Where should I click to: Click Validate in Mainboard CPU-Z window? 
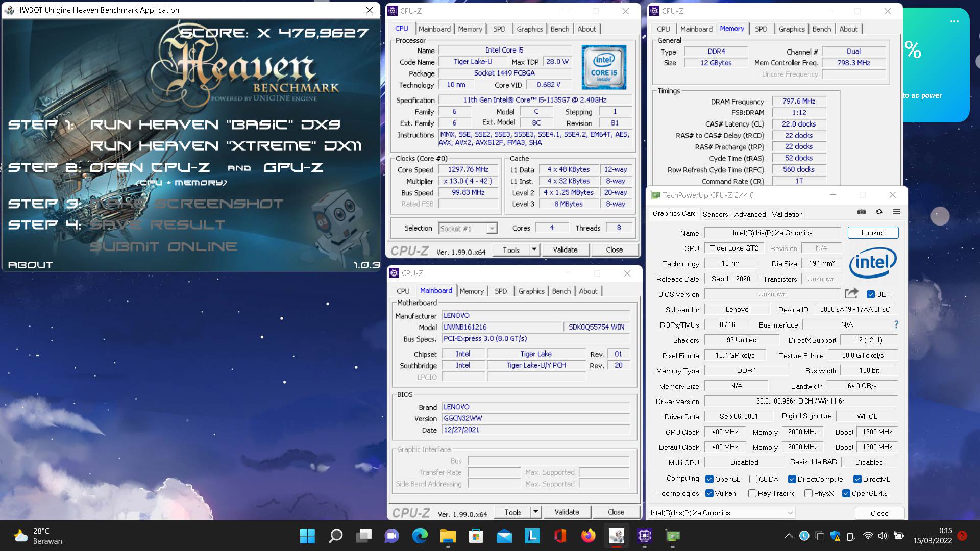[567, 512]
